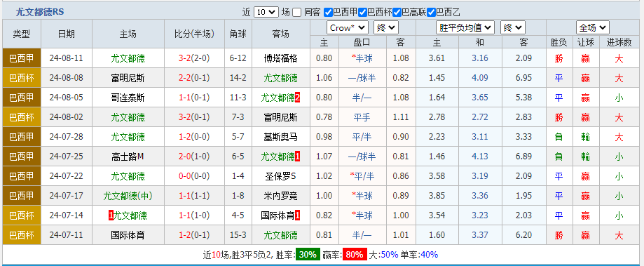
Task: Click red card badge 2 beside 尤文都德 on 24-08-05
Action: coord(298,98)
